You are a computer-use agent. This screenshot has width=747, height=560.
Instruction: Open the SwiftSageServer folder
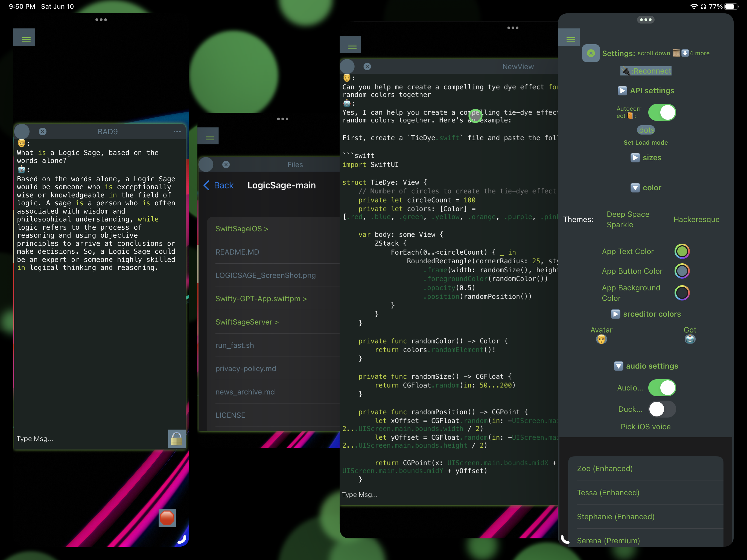pos(247,322)
